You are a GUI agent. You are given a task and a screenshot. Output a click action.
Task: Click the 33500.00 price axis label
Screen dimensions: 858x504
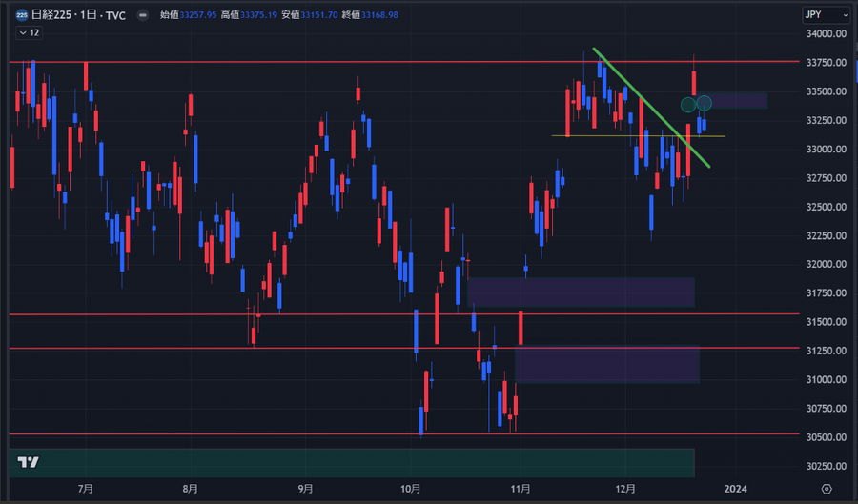827,91
